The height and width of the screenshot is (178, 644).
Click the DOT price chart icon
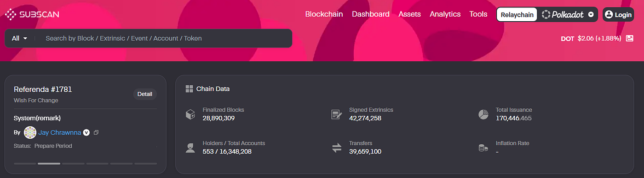(x=630, y=38)
